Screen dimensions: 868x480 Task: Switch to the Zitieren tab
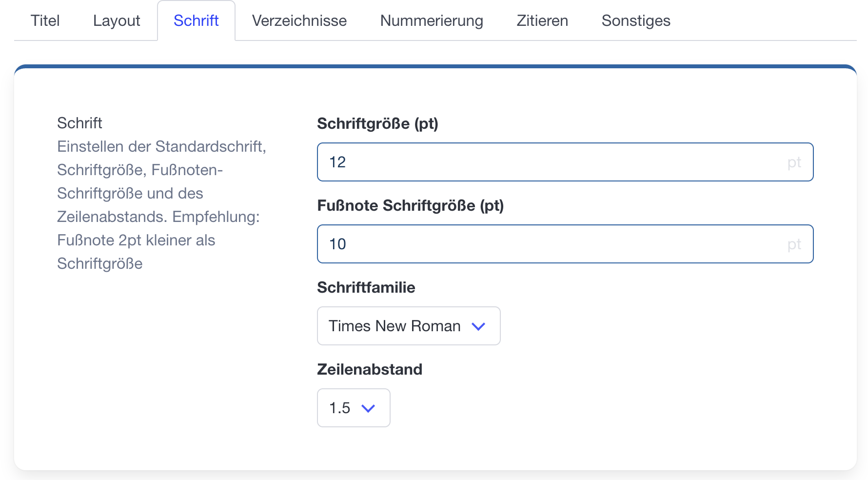tap(542, 20)
